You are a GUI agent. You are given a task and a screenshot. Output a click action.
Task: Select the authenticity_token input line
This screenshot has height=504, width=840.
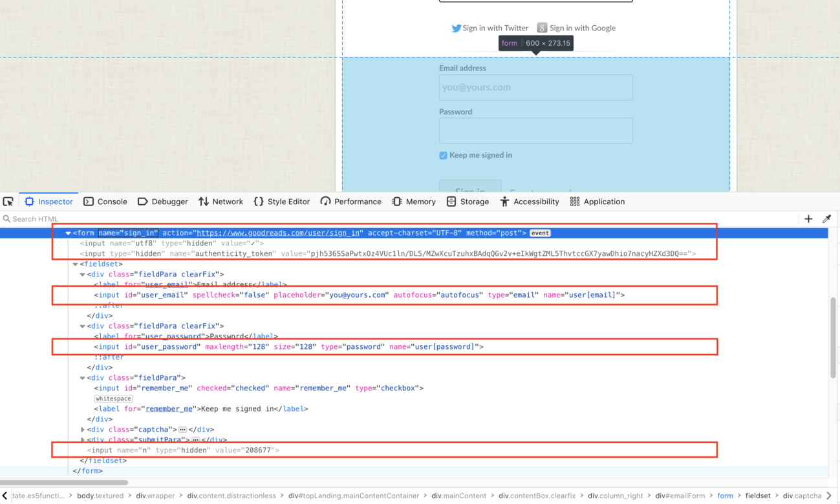[388, 254]
